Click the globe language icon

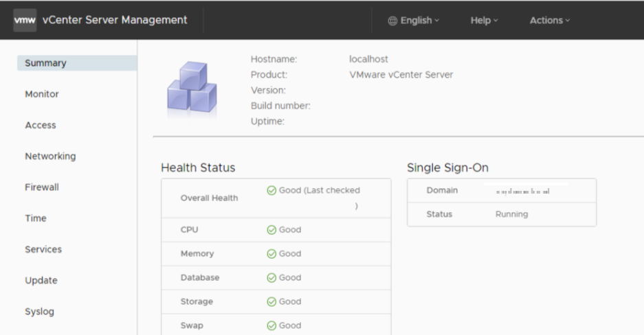392,21
